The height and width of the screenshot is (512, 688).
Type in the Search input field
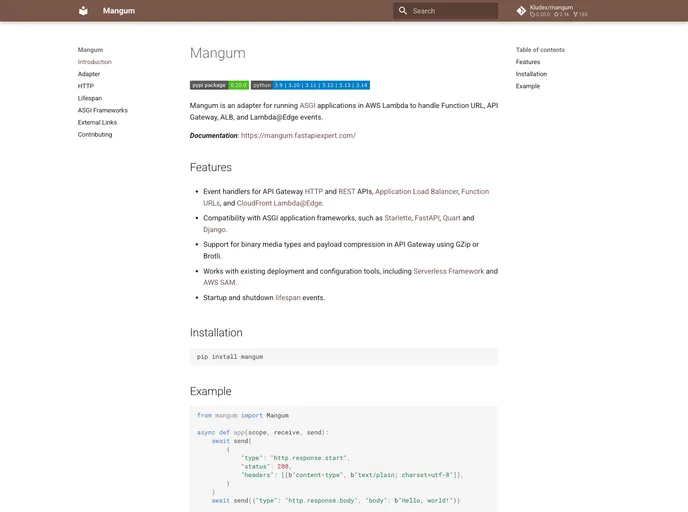[x=452, y=11]
